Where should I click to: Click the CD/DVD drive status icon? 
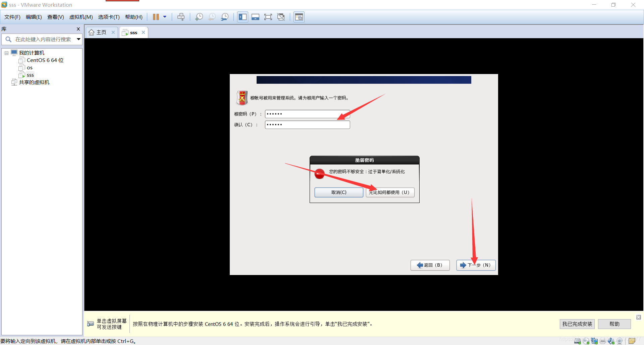(x=586, y=341)
